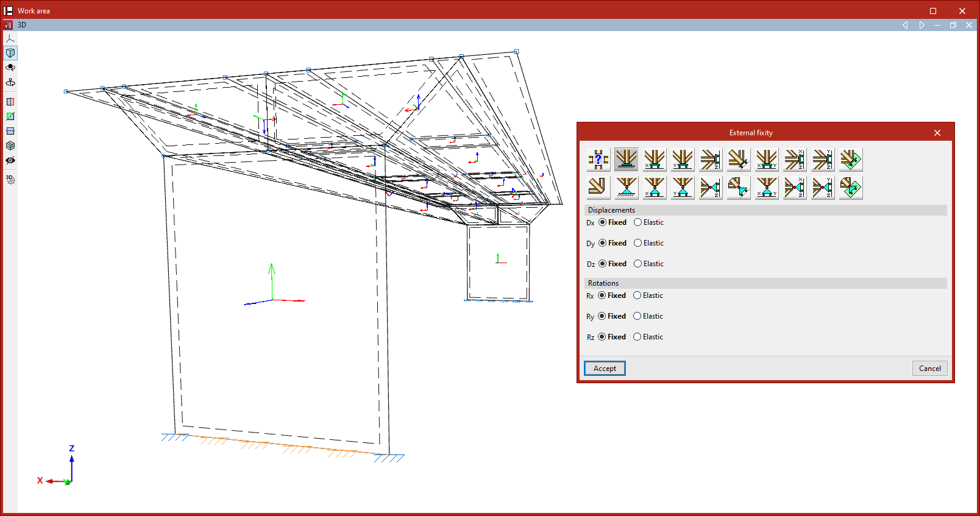Image resolution: width=980 pixels, height=516 pixels.
Task: Choose pinned support on inclined line
Action: [x=739, y=188]
